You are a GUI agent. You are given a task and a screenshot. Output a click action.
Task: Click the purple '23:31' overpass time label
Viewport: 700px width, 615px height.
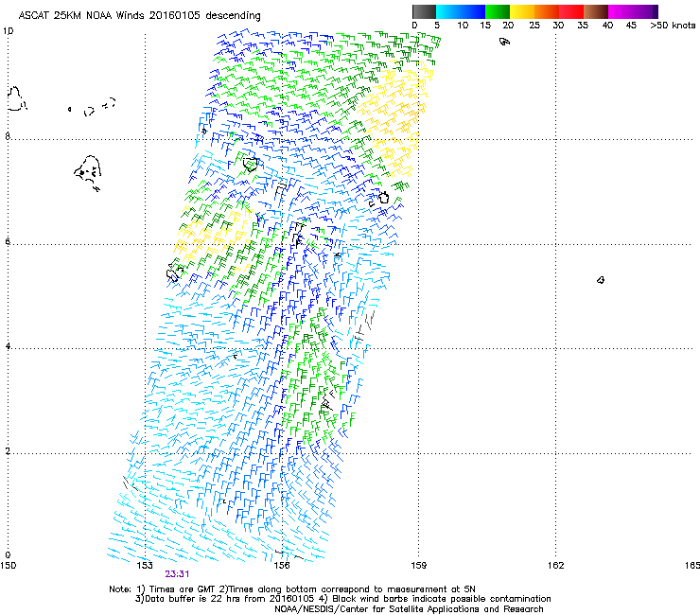point(177,574)
